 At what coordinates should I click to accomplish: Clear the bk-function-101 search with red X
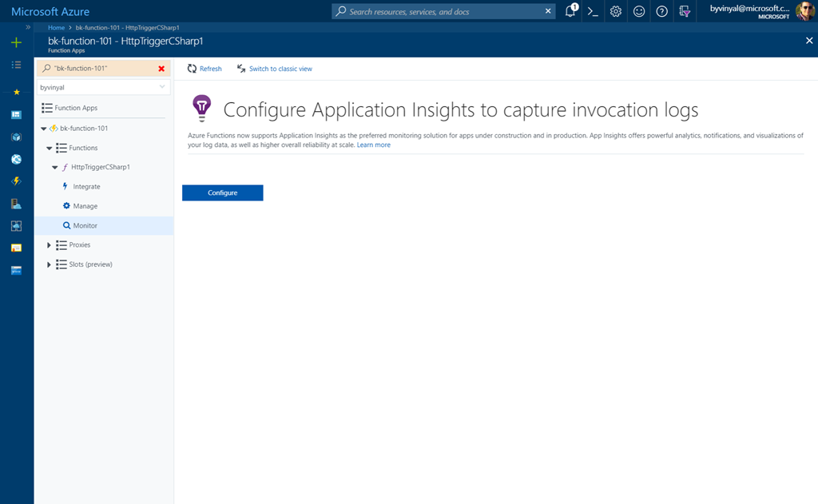(x=161, y=69)
